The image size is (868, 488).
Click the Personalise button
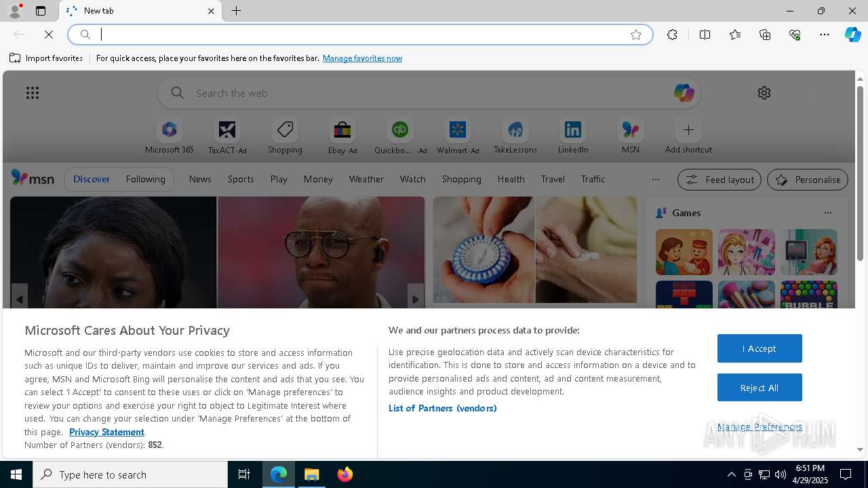(807, 180)
